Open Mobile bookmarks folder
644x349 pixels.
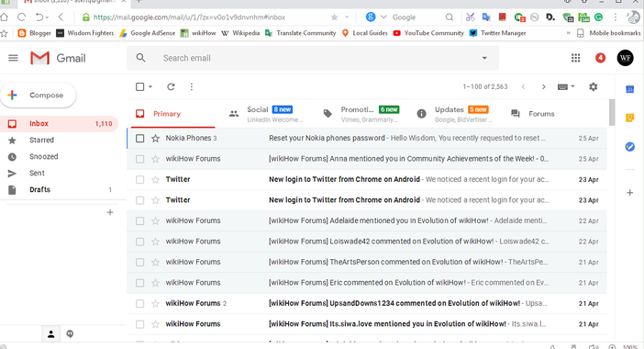pos(608,33)
